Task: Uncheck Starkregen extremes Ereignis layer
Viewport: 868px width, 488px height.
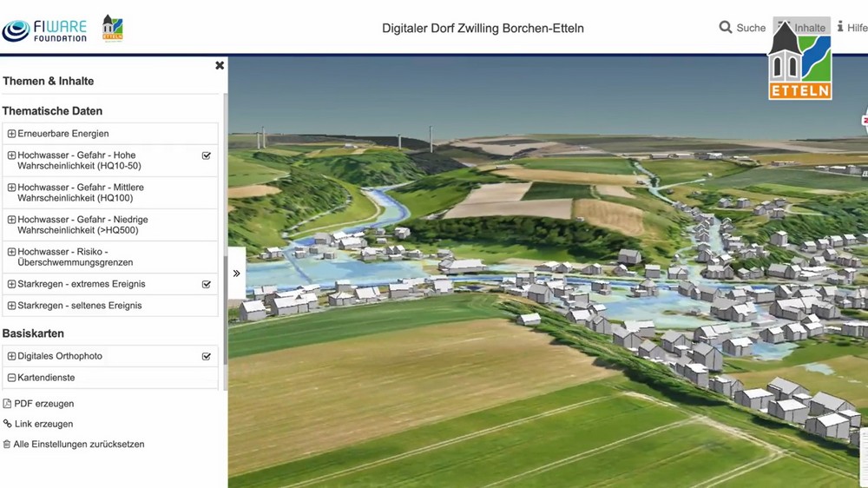Action: (x=207, y=284)
